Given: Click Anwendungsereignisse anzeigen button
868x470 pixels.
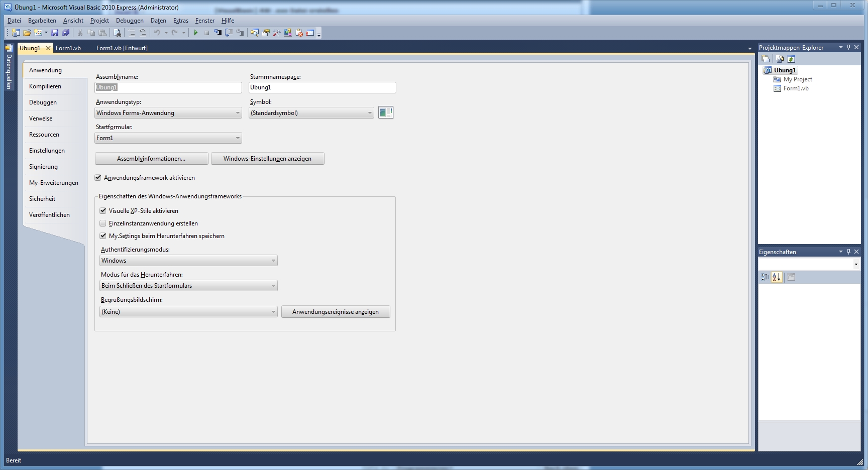Looking at the screenshot, I should point(336,312).
